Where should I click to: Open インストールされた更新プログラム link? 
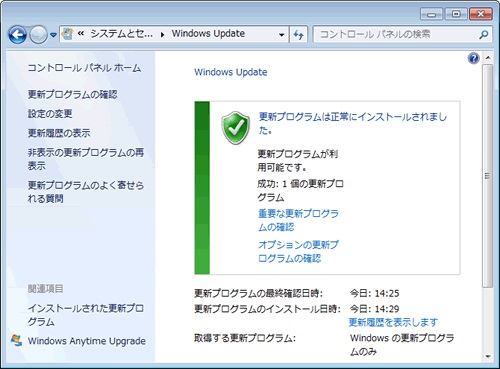[86, 315]
